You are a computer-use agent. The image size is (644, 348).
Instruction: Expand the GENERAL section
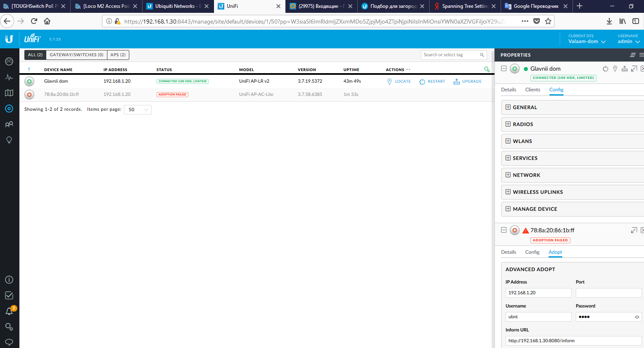pos(572,107)
